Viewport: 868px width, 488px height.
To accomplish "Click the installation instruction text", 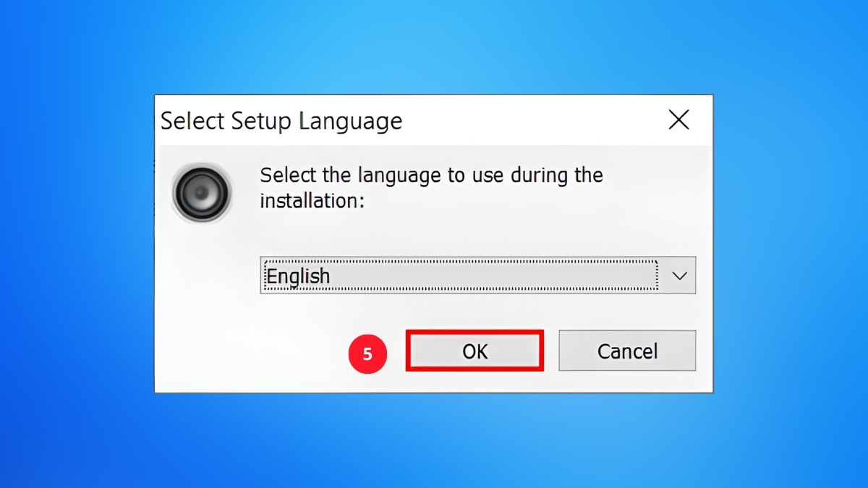I will [430, 187].
